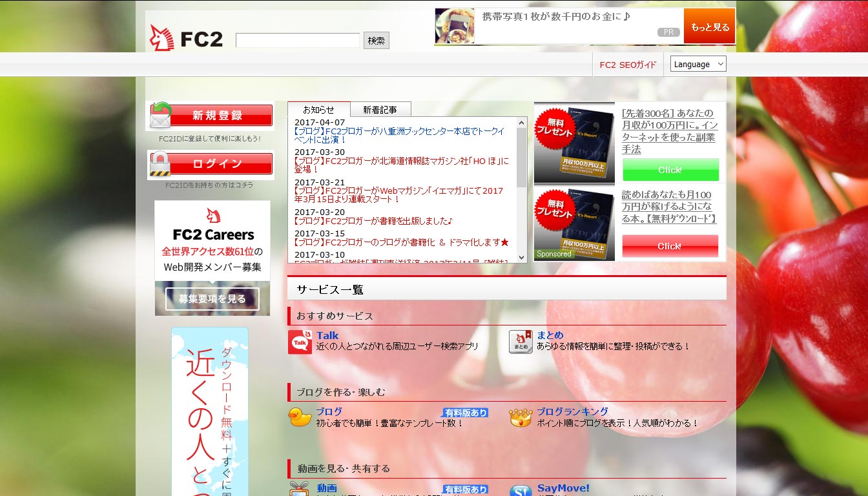Open the まとめ text link
The height and width of the screenshot is (496, 868).
(550, 335)
